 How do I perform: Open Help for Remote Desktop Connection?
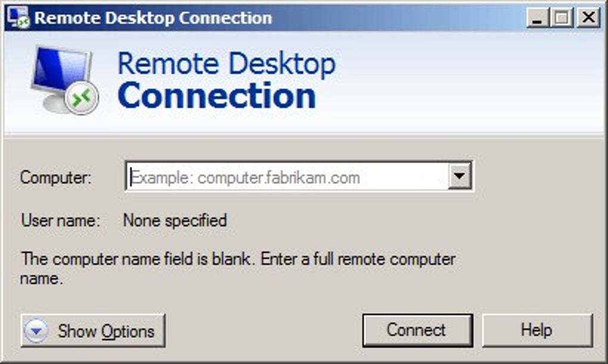538,329
